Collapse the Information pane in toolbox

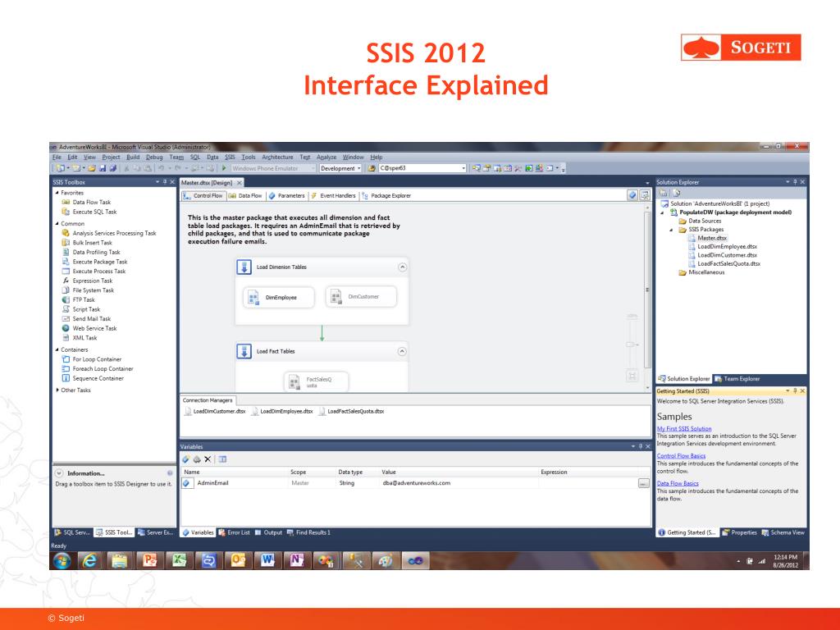pos(59,473)
